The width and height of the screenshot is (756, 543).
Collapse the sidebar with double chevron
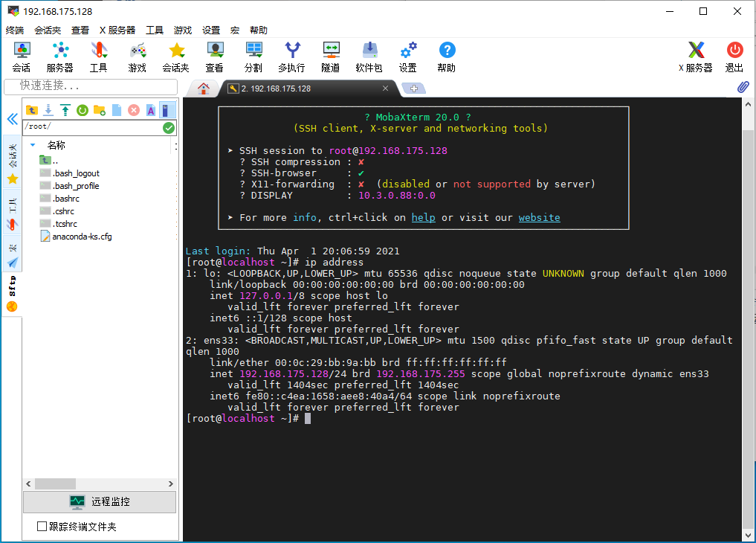coord(12,119)
